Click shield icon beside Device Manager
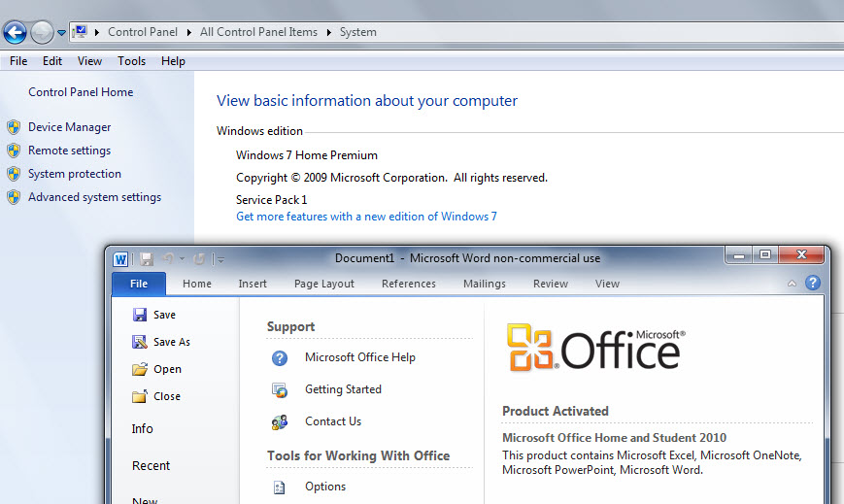This screenshot has height=504, width=844. pos(14,127)
